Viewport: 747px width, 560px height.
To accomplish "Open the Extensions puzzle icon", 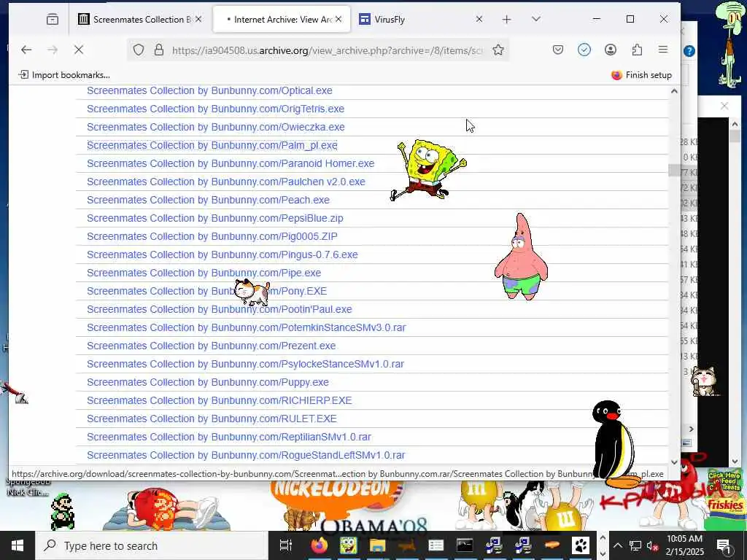I will click(637, 50).
